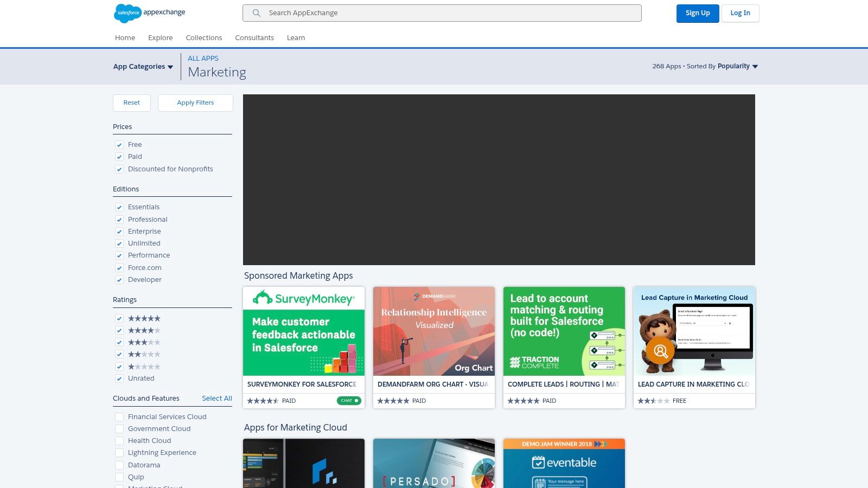Toggle the one-star rating checkbox
The width and height of the screenshot is (868, 488).
119,367
